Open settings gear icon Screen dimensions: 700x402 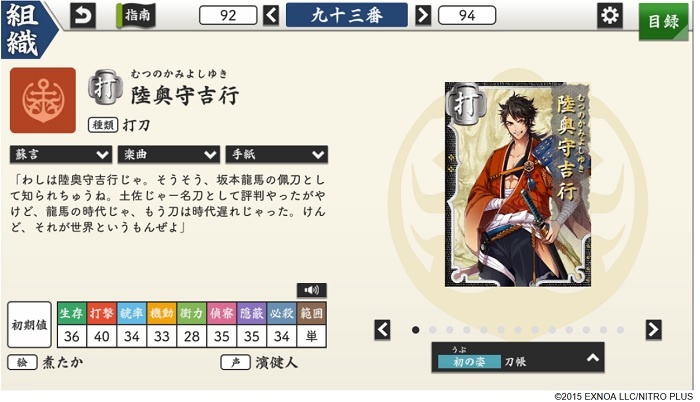click(x=609, y=16)
